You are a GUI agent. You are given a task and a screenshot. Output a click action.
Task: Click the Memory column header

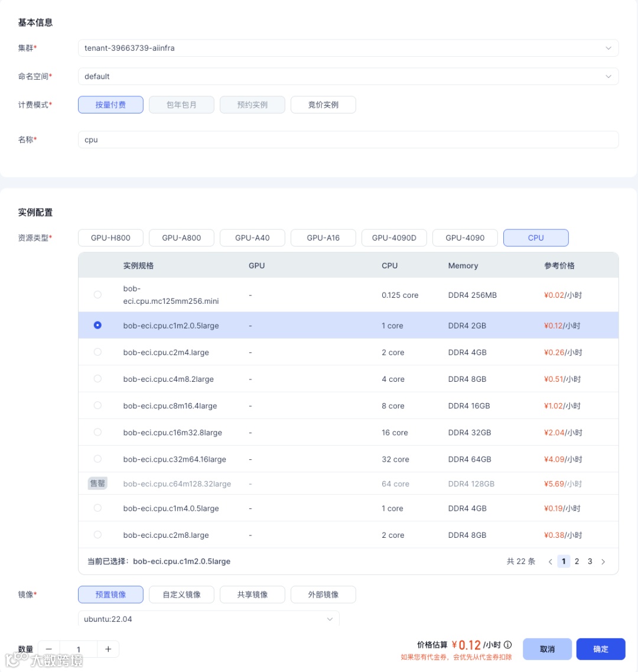pos(463,266)
